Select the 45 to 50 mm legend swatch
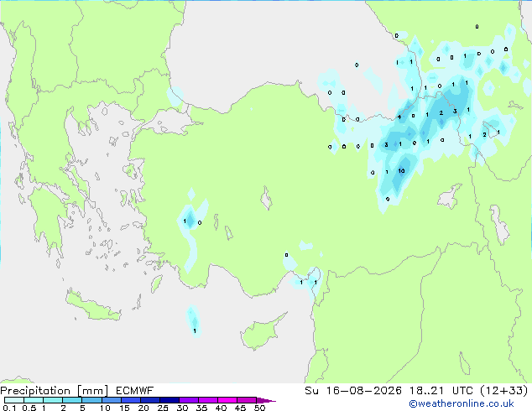Screen dimensions: 532x411 pyautogui.click(x=247, y=400)
